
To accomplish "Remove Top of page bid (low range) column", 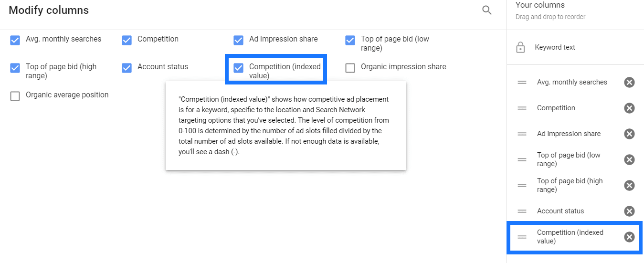I will pos(629,159).
